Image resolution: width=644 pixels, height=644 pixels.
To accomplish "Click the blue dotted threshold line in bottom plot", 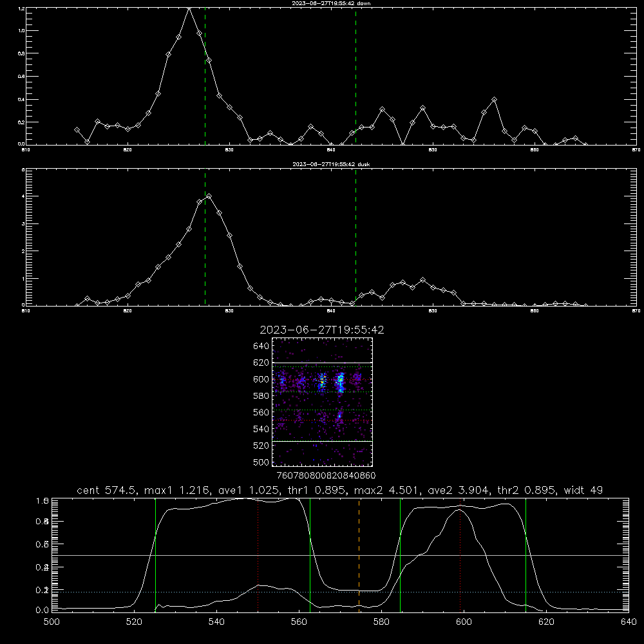I will coord(340,592).
